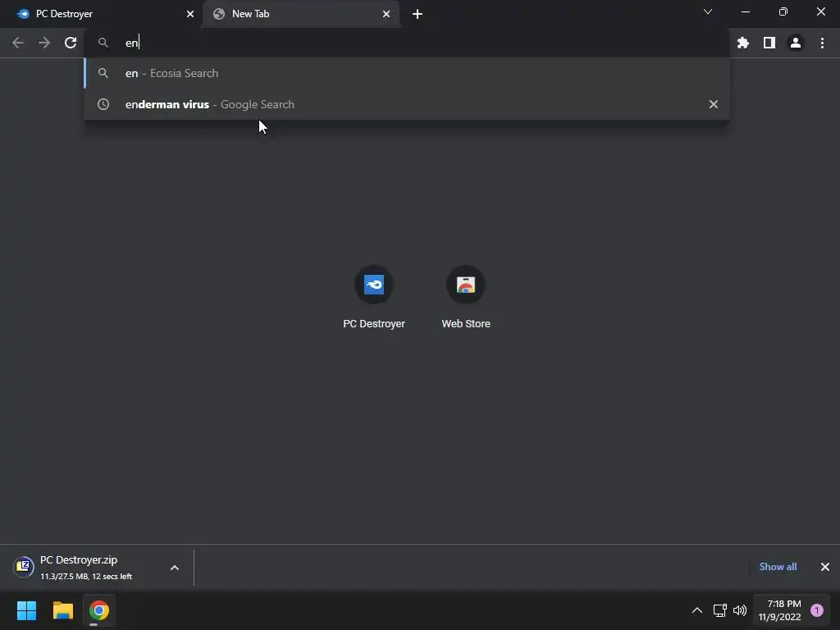Go forward using the forward arrow
Viewport: 840px width, 630px height.
tap(44, 43)
